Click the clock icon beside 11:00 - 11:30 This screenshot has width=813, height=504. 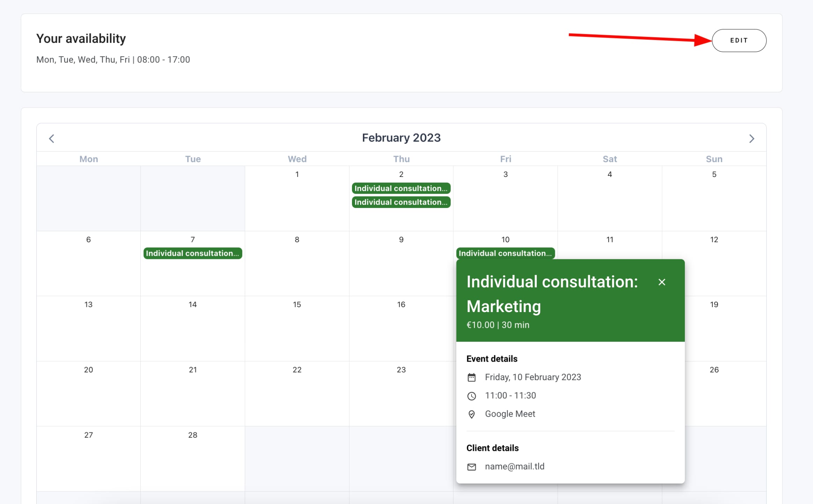pos(471,396)
